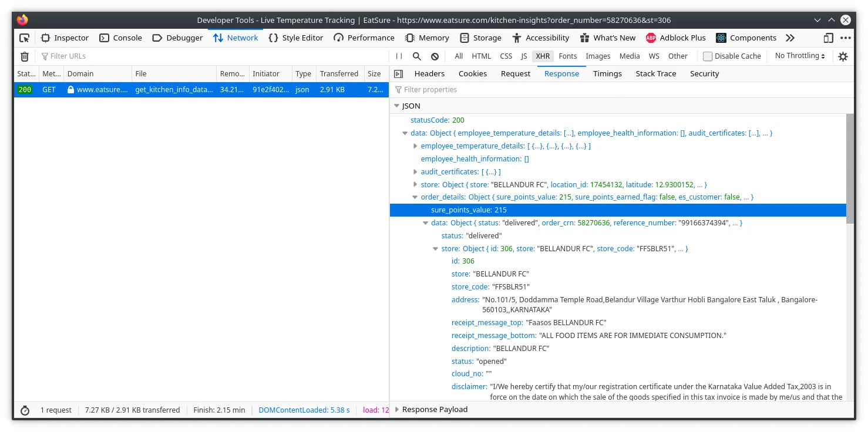The width and height of the screenshot is (868, 432).
Task: Filter requests by Media
Action: [630, 56]
